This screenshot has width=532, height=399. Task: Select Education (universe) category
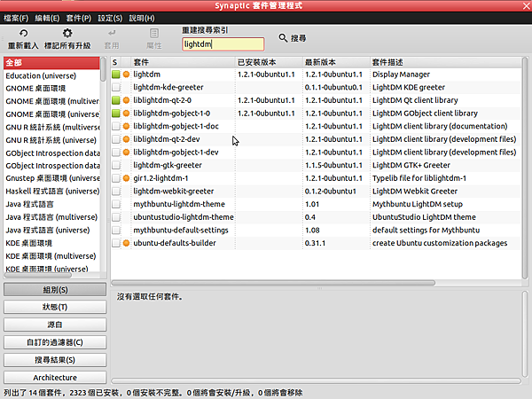(51, 75)
